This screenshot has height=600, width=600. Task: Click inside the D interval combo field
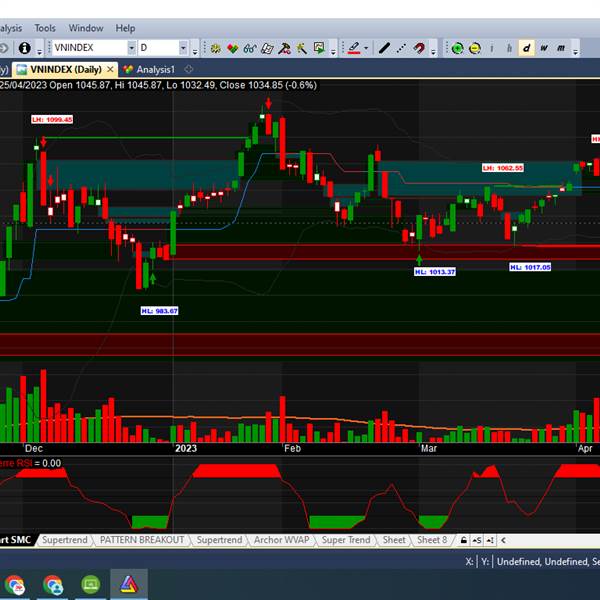click(158, 48)
